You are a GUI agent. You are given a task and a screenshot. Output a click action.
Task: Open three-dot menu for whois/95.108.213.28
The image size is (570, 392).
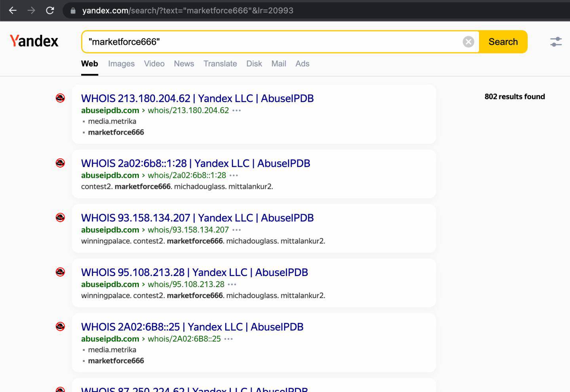point(232,284)
